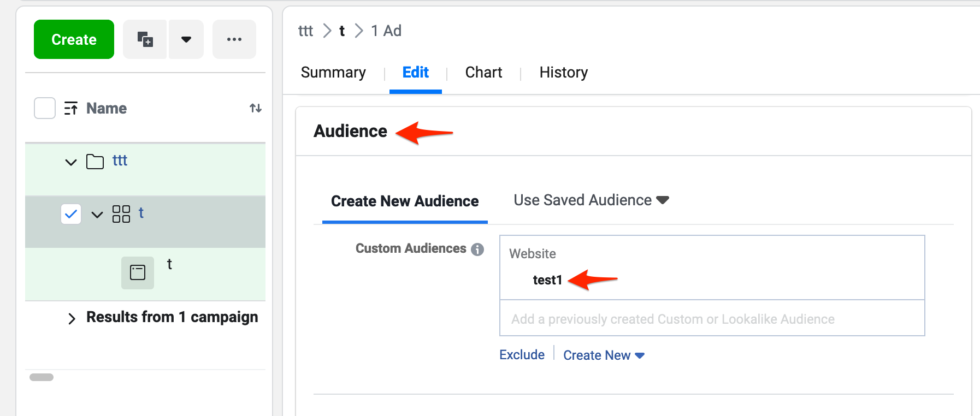The image size is (980, 416).
Task: Open the three-dots more options menu
Action: tap(234, 39)
